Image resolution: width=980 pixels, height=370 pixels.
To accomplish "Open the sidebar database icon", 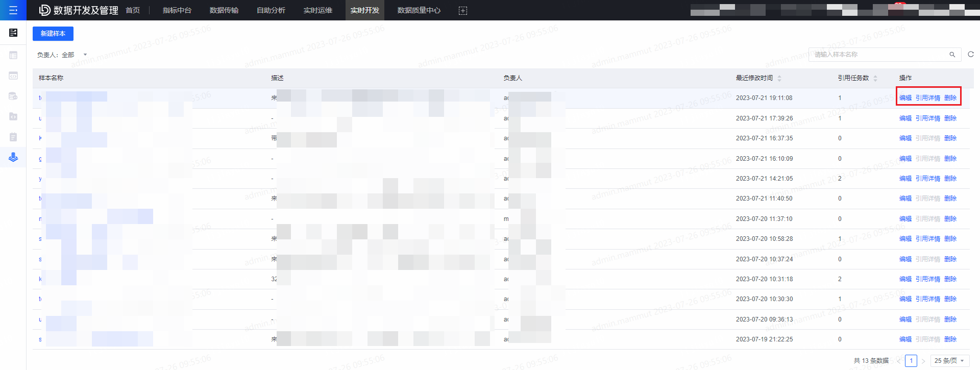I will (x=13, y=96).
